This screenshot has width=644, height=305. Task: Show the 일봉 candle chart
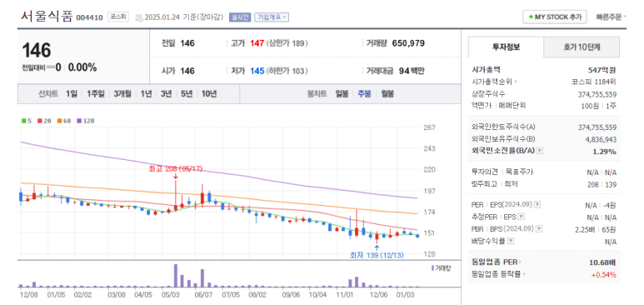[x=342, y=93]
